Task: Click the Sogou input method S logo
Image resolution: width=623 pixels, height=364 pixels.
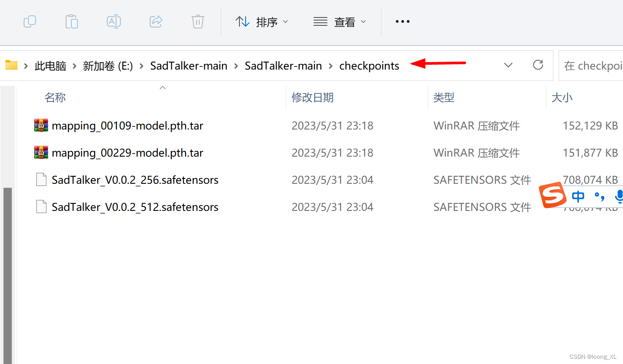Action: pos(552,195)
